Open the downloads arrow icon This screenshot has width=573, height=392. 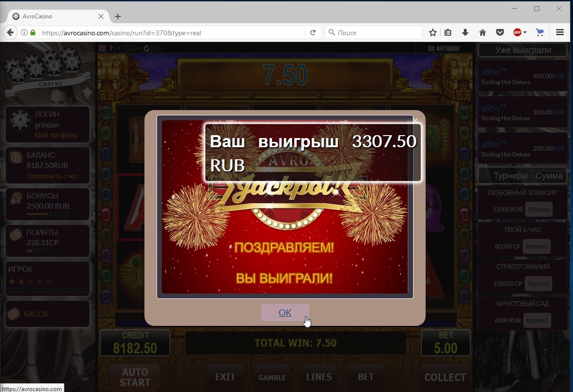coord(465,32)
